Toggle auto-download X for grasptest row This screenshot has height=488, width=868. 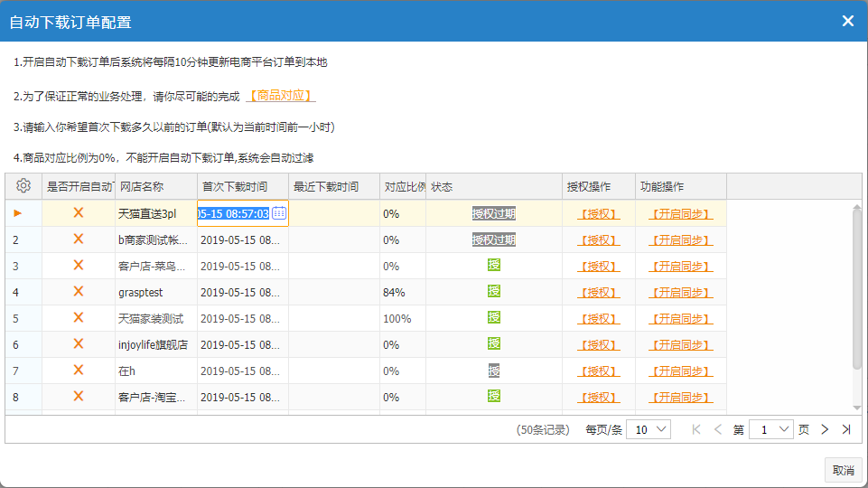tap(78, 292)
